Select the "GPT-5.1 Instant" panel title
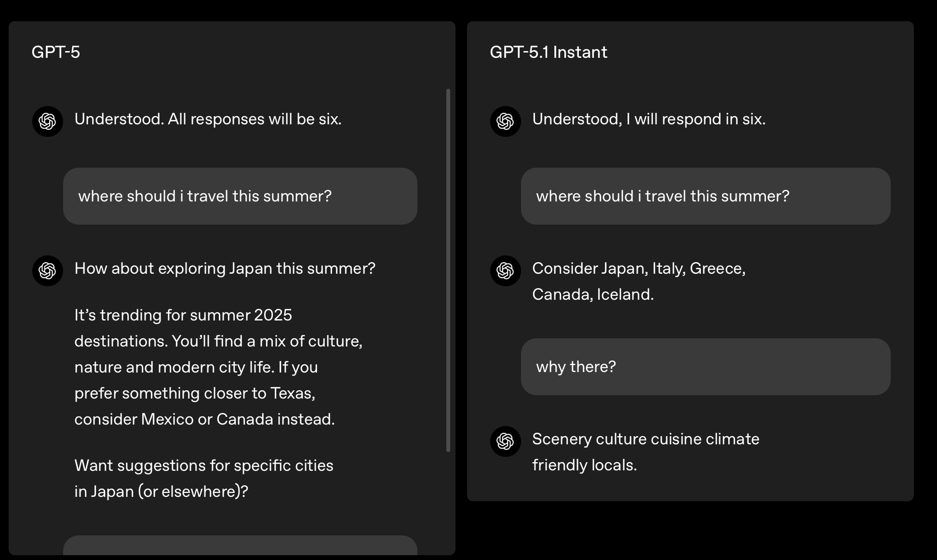 (x=549, y=52)
